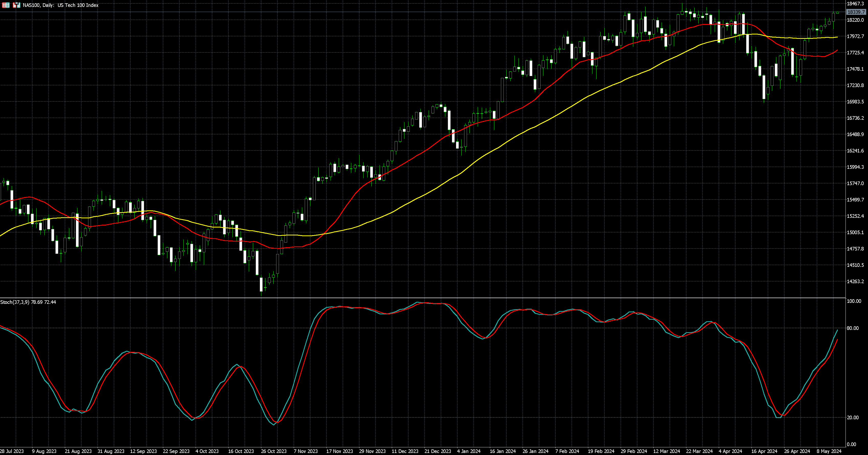868x455 pixels.
Task: Click the stochastic 20.00 level label
Action: click(x=852, y=418)
